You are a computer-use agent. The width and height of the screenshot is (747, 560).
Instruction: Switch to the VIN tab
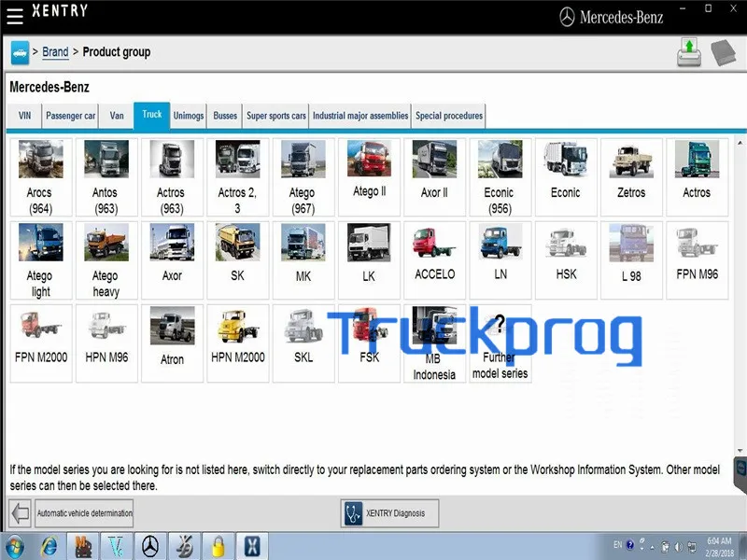tap(25, 116)
